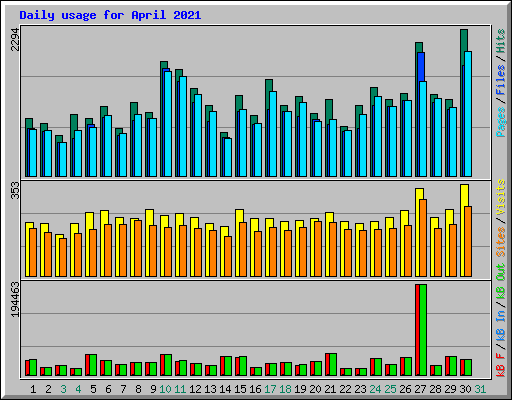The width and height of the screenshot is (512, 400).
Task: Select green day label 31
Action: tap(480, 389)
